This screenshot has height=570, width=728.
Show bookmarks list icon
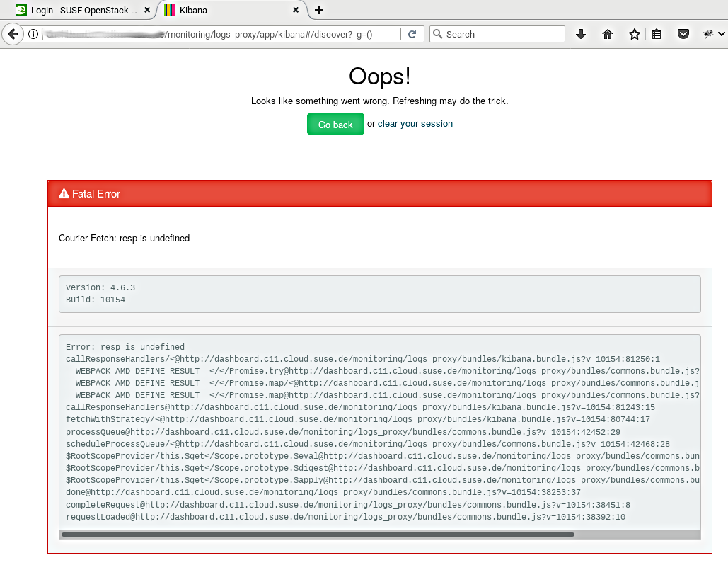coord(657,34)
